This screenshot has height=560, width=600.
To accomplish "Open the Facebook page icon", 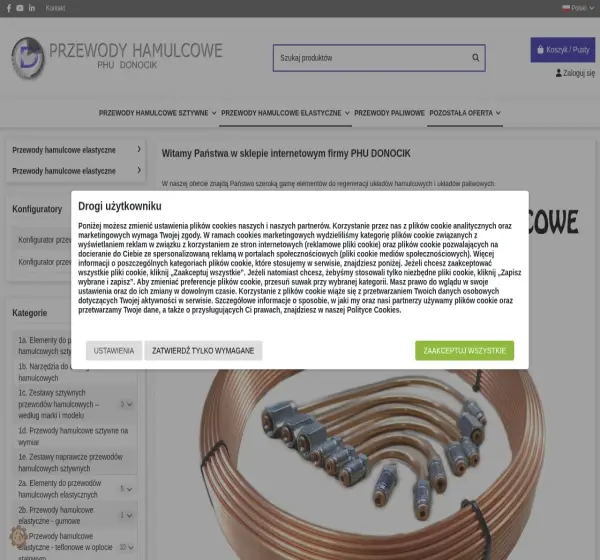I will (9, 8).
